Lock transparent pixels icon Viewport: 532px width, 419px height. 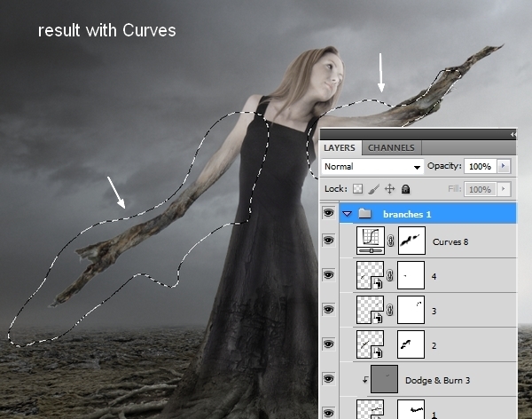(x=358, y=189)
